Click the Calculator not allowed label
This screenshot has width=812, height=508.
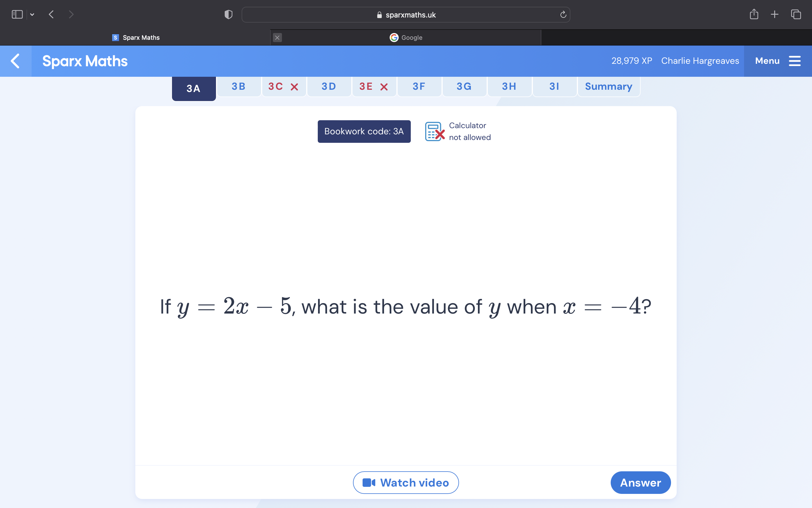[470, 131]
